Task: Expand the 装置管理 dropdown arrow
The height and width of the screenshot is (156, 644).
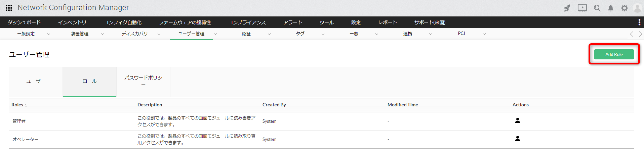Action: pyautogui.click(x=103, y=34)
